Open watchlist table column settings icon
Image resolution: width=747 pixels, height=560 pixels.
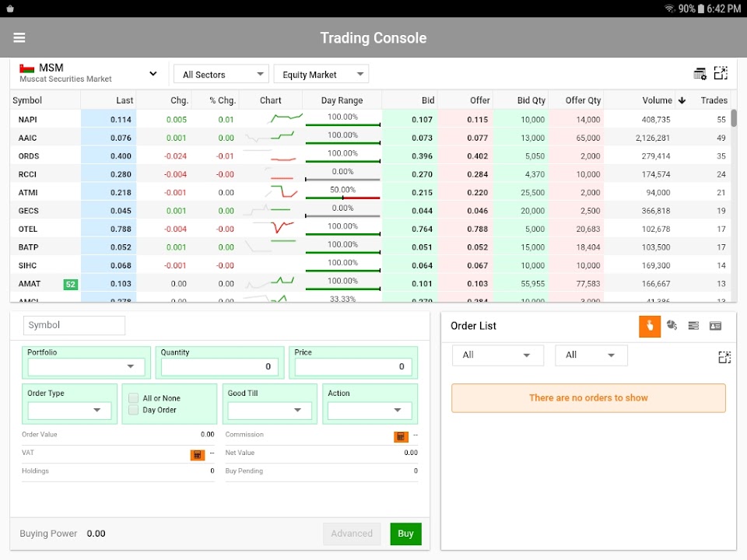[x=700, y=74]
